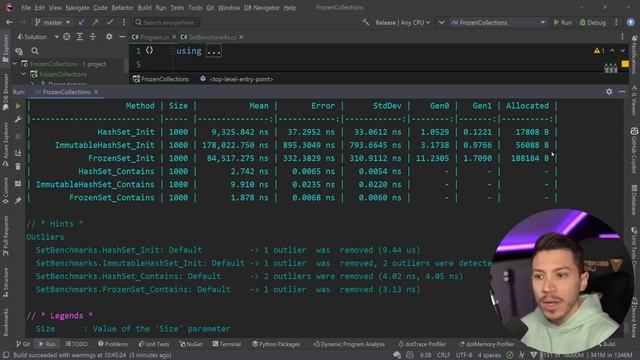Rerun with the green play icon in Run panel
This screenshot has width=640, height=360.
18,106
